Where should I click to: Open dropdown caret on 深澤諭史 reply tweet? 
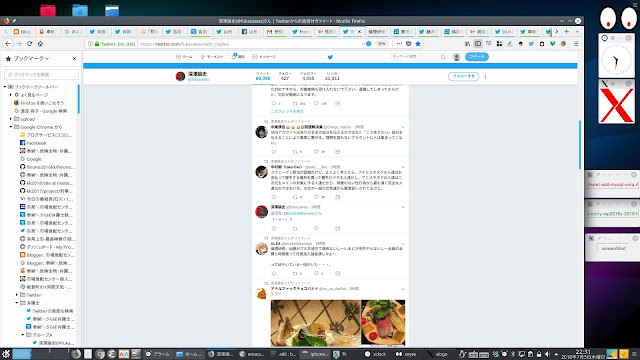pos(403,207)
